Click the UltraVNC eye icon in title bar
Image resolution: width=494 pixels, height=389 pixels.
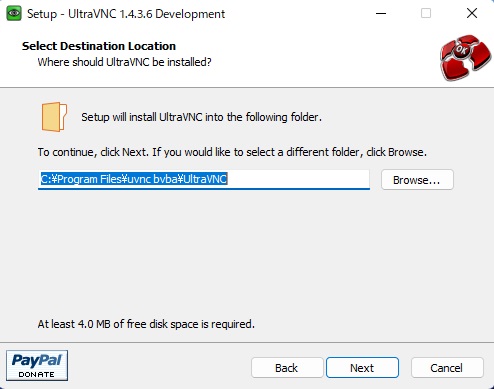pos(14,13)
